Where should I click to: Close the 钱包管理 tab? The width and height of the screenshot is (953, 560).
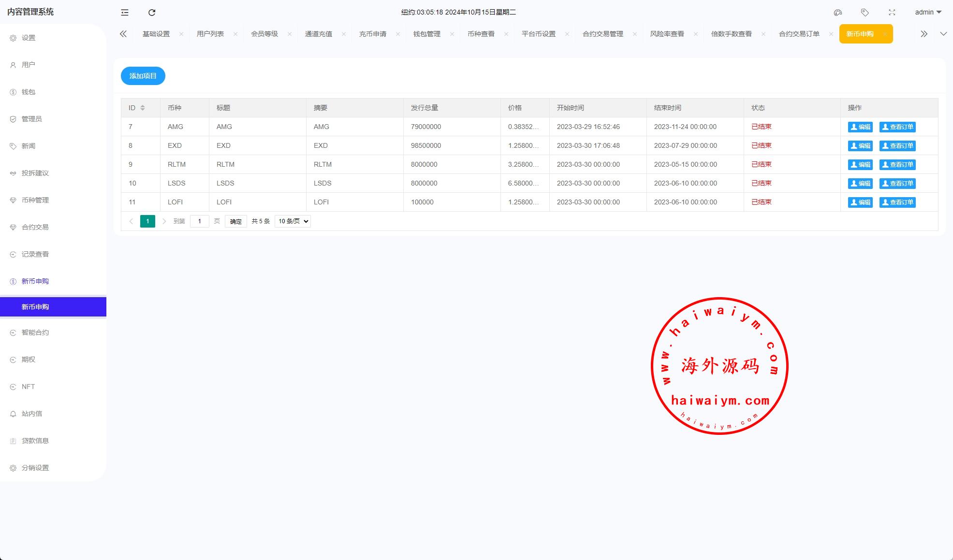click(x=452, y=34)
